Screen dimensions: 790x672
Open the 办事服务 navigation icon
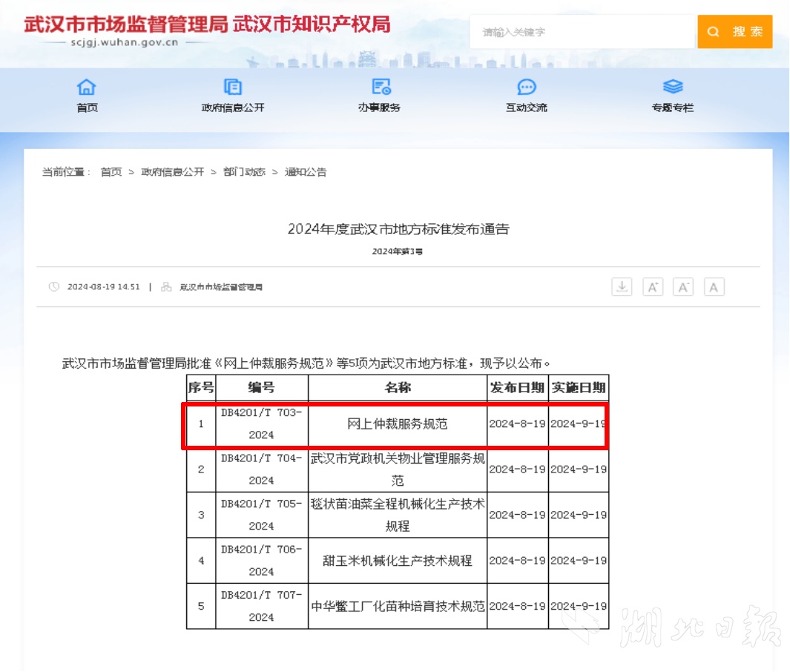380,88
